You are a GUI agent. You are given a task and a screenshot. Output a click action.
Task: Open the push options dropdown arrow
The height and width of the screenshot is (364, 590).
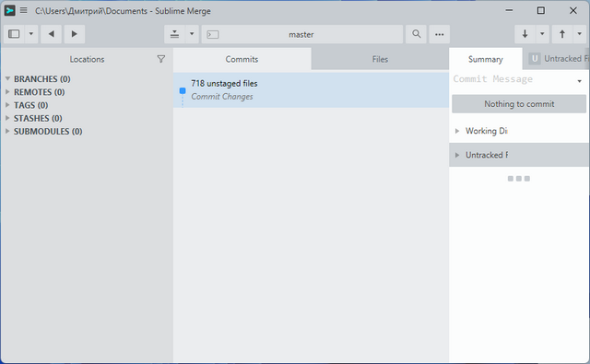pyautogui.click(x=580, y=34)
